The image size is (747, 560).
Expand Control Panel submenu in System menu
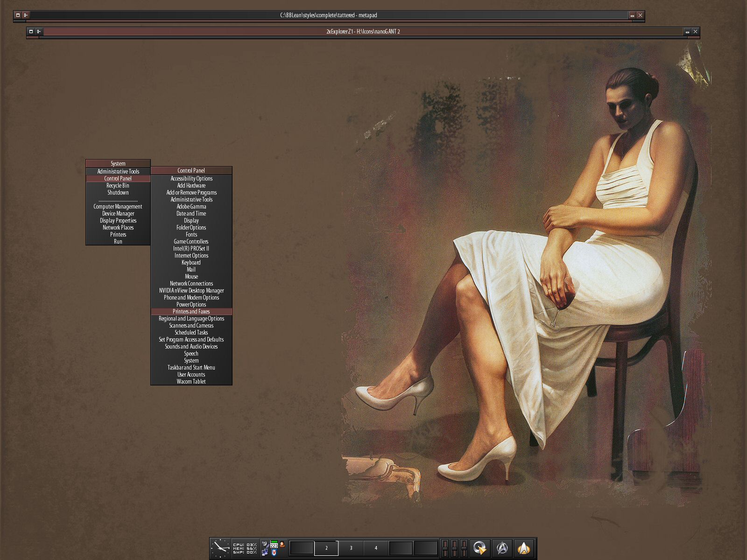click(x=118, y=178)
